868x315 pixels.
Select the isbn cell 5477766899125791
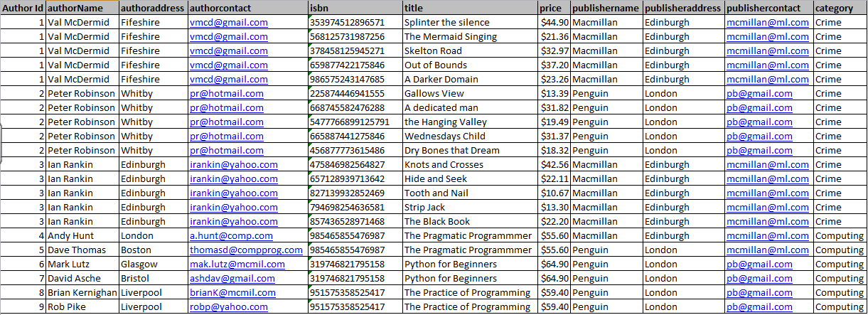point(355,122)
